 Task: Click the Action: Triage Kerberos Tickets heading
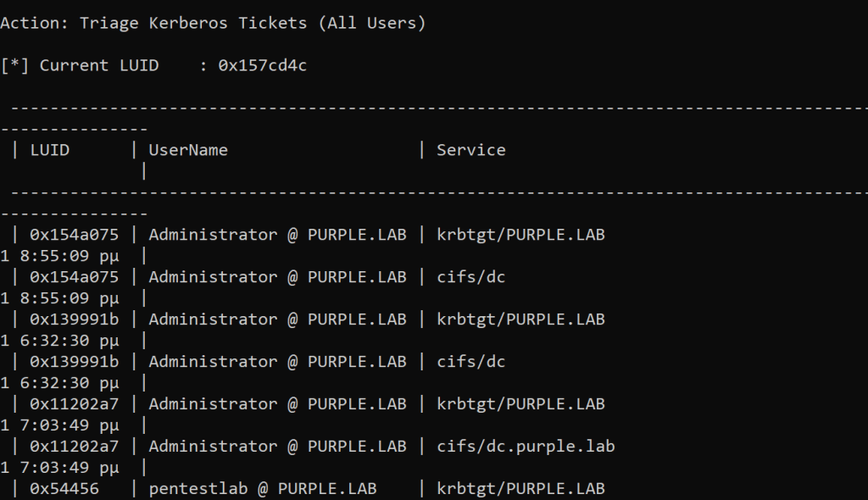coord(212,23)
